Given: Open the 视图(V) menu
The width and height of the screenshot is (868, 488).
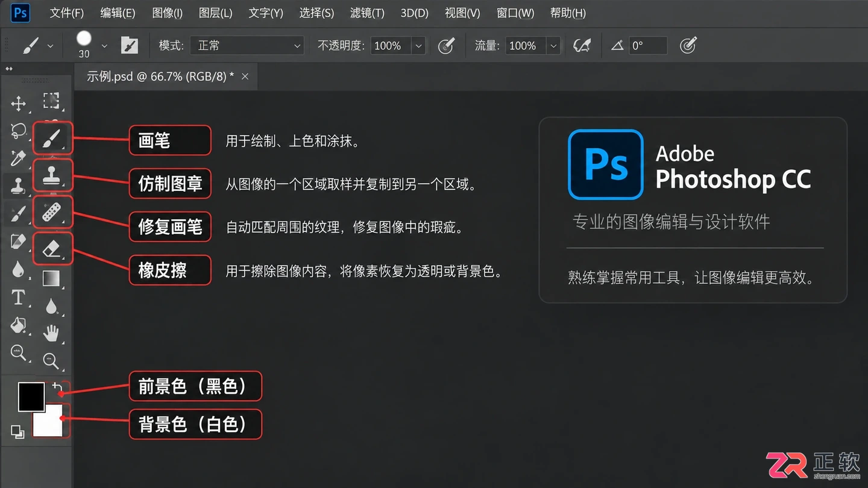Looking at the screenshot, I should point(462,13).
